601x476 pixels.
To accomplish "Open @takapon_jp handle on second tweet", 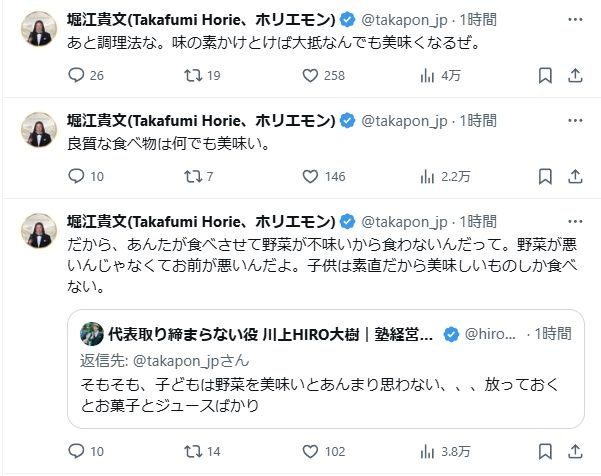I will [405, 119].
